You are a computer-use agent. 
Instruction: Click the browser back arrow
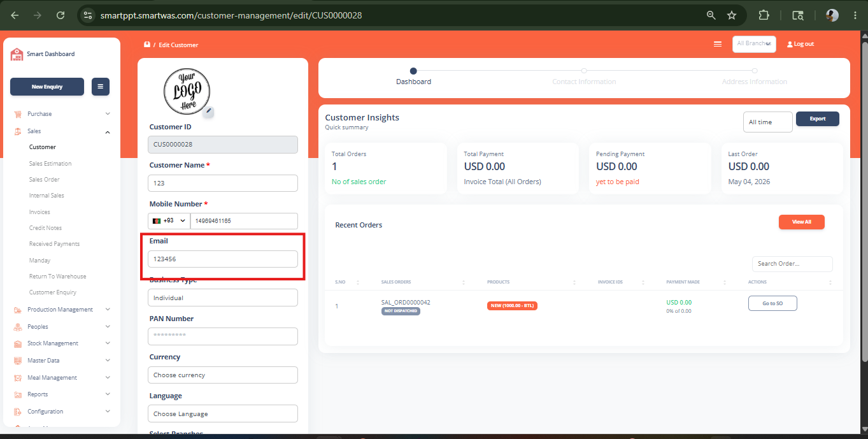(x=15, y=15)
